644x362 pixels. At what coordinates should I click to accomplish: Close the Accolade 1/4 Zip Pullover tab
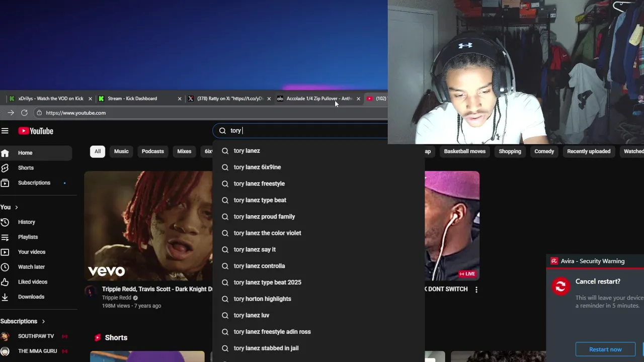(358, 99)
